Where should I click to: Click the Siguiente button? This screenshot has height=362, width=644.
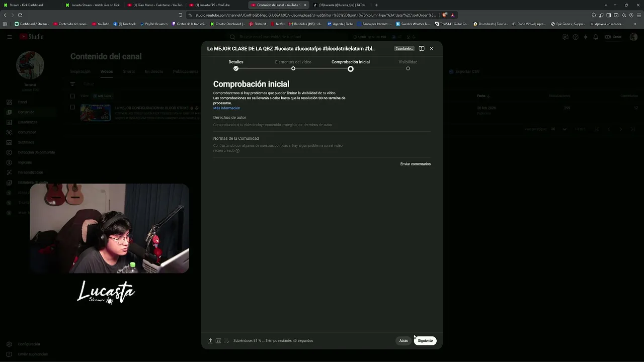[x=425, y=340]
